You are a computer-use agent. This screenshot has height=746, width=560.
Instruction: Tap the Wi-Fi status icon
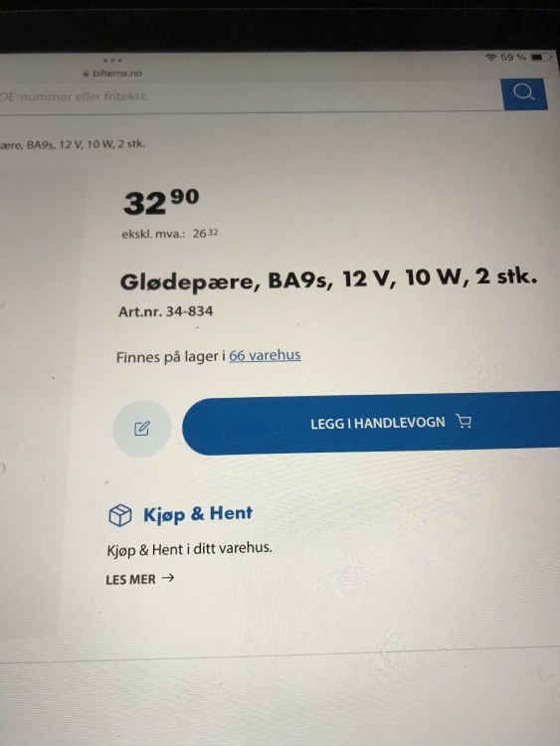coord(490,58)
